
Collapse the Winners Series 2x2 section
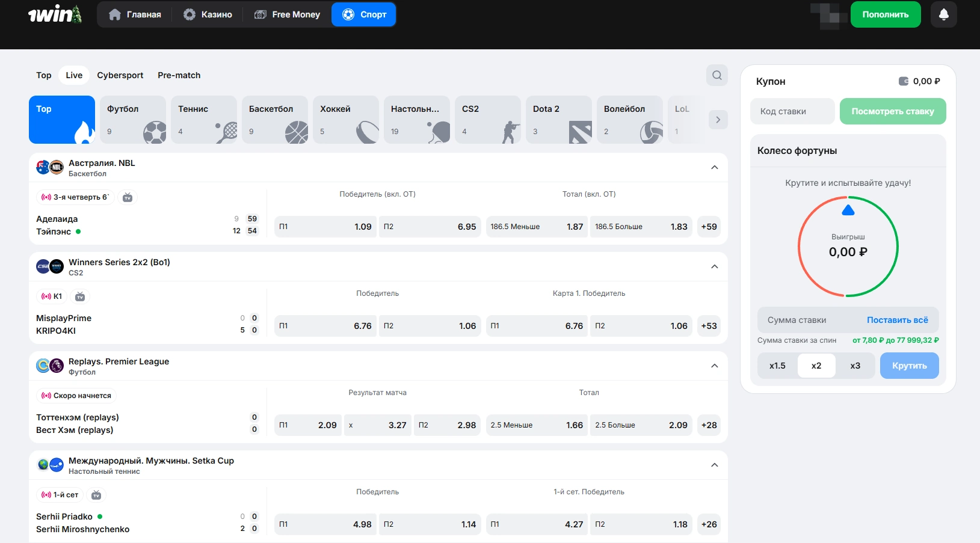tap(714, 266)
